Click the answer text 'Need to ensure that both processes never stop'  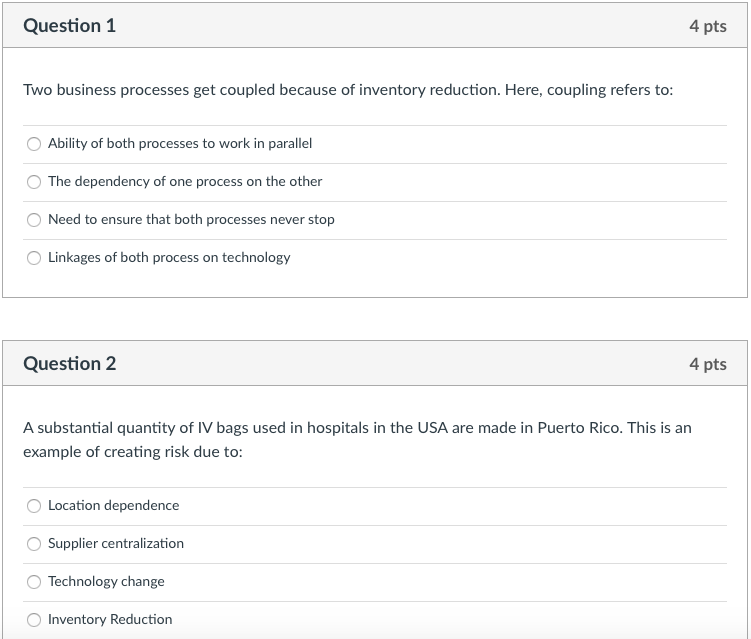click(x=191, y=219)
